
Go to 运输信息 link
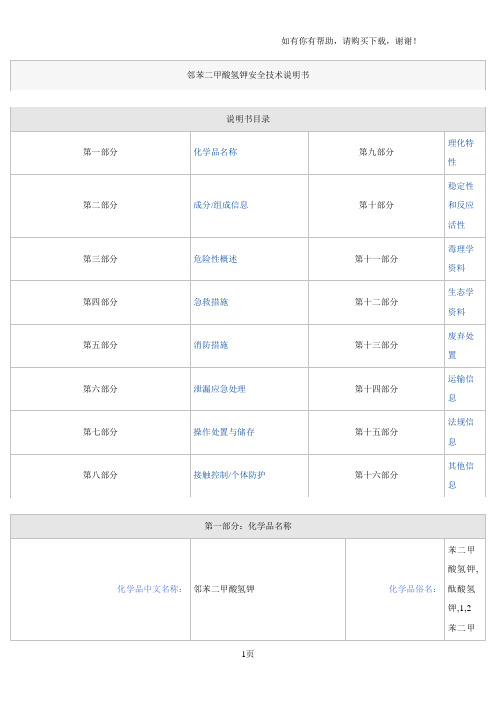pos(461,389)
